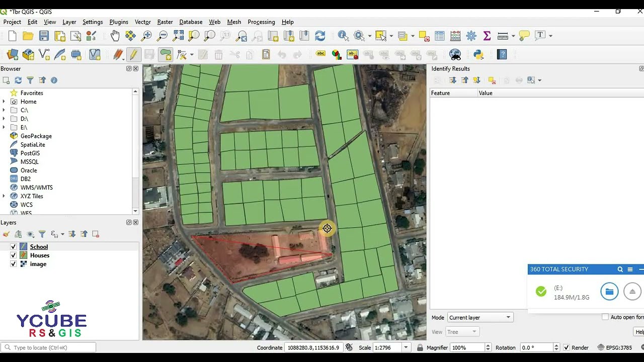Refresh the map canvas
Viewport: 644px width, 362px height.
(320, 36)
